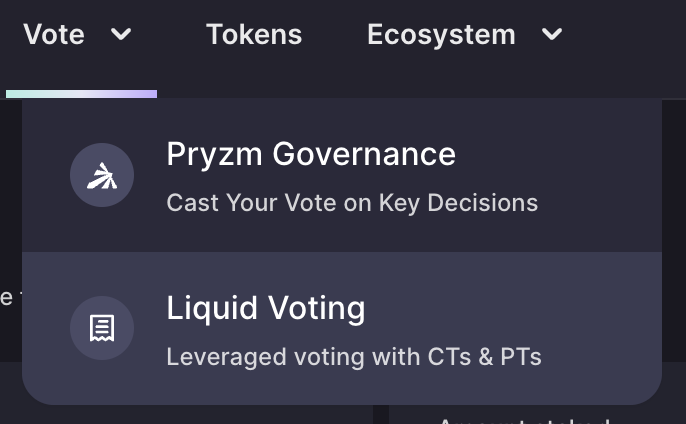Click the word 'Voting' in the dropdown
686x424 pixels.
[316, 308]
